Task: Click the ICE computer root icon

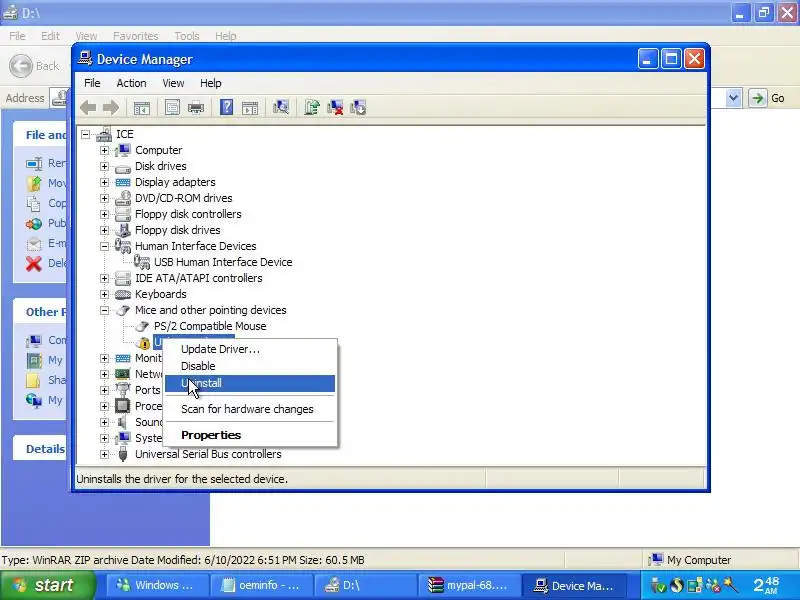Action: pos(104,134)
